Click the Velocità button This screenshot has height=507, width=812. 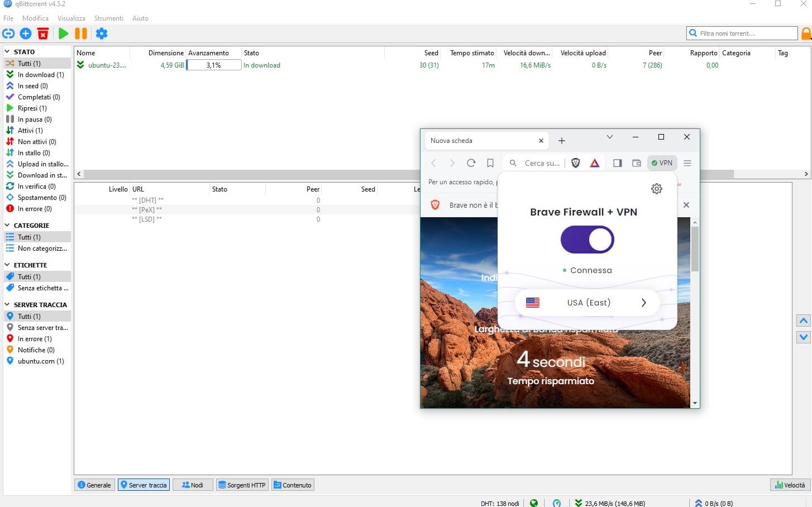click(x=790, y=485)
